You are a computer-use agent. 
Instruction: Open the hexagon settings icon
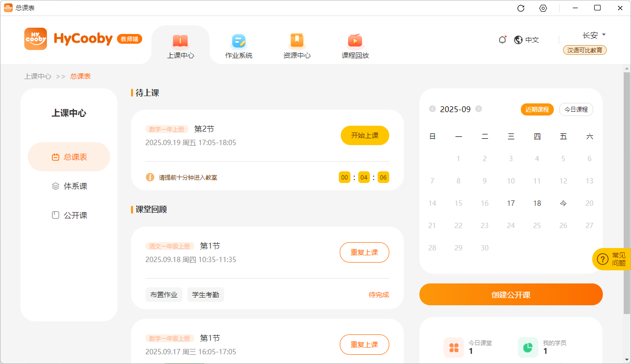(543, 8)
